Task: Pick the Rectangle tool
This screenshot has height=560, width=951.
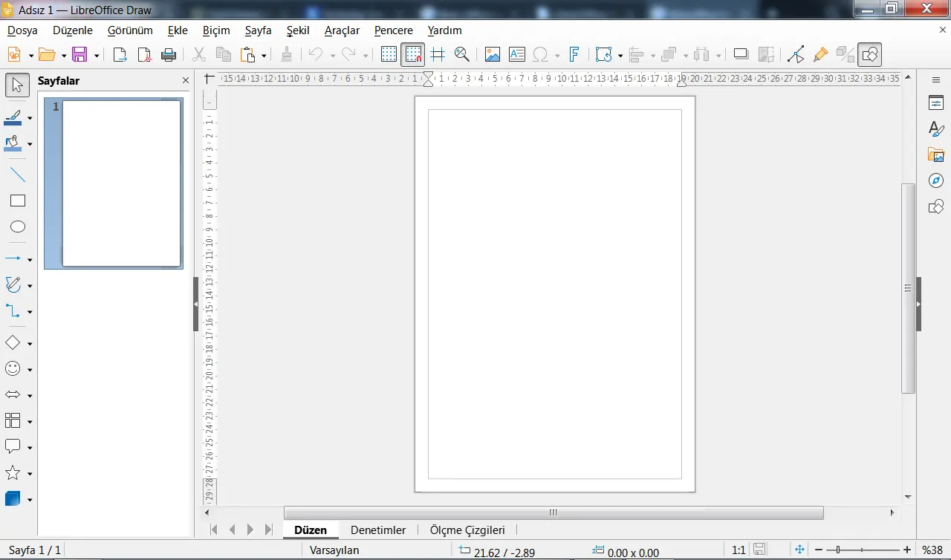Action: pyautogui.click(x=18, y=201)
